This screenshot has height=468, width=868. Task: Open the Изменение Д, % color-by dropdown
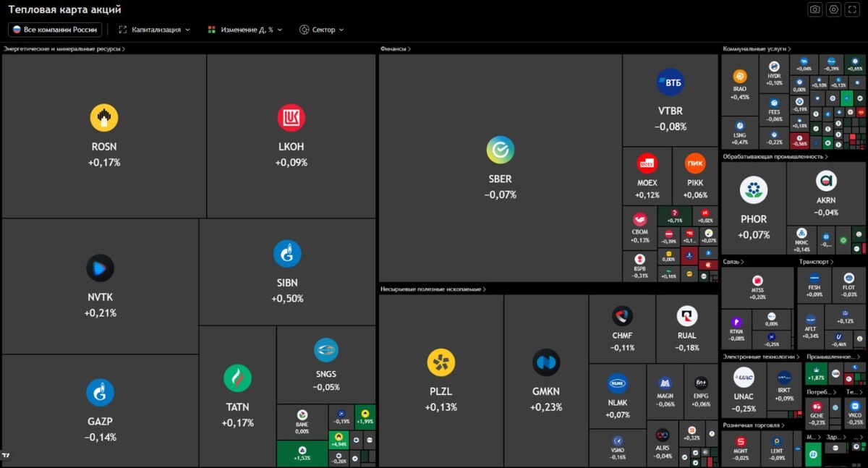point(244,30)
